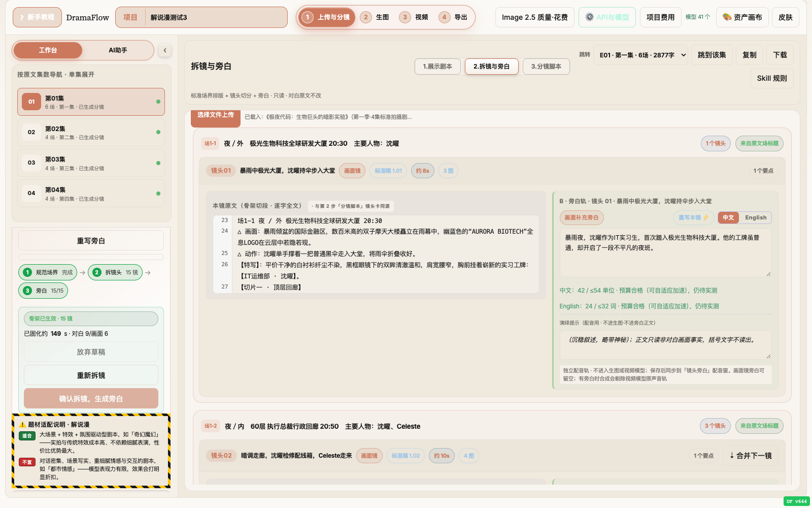The height and width of the screenshot is (508, 812).
Task: Open 项目费用 button
Action: [660, 17]
